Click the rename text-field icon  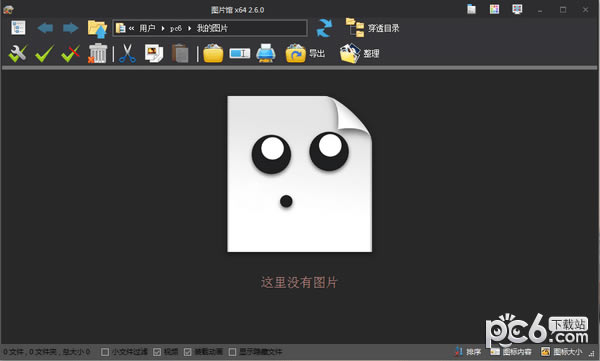(x=240, y=54)
